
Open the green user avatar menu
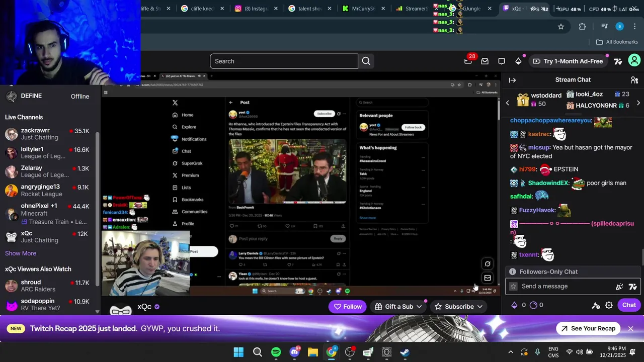point(634,61)
